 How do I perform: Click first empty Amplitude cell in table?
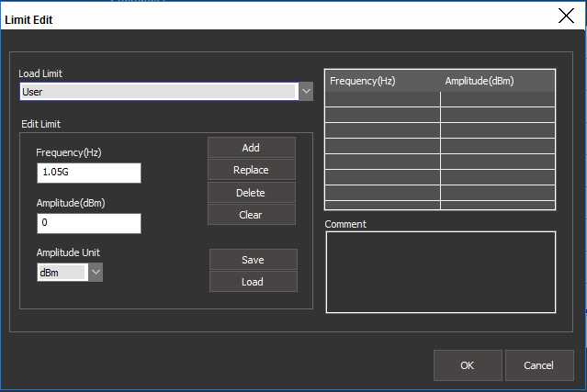pyautogui.click(x=497, y=99)
